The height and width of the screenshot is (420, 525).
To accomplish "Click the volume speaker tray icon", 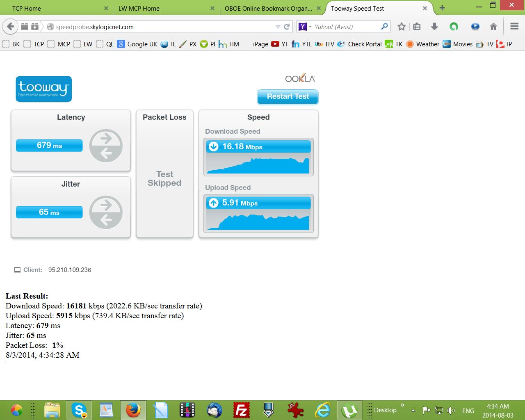I will coord(451,411).
